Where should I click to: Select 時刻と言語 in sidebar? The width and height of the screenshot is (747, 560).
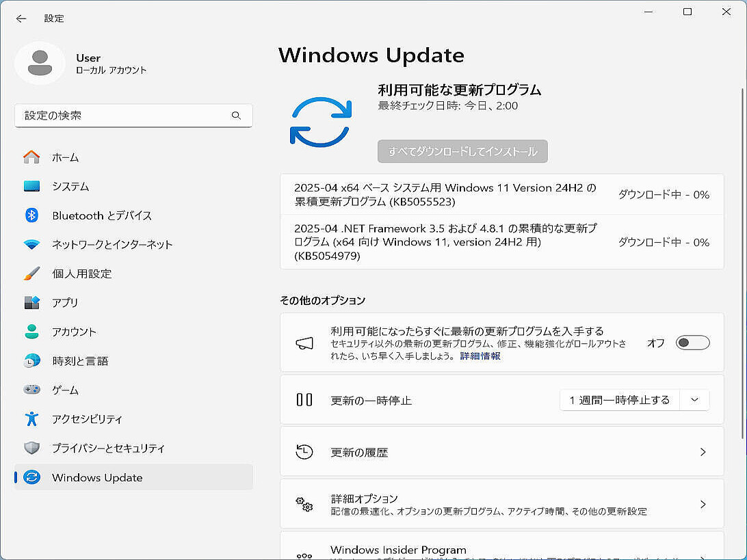click(x=80, y=361)
